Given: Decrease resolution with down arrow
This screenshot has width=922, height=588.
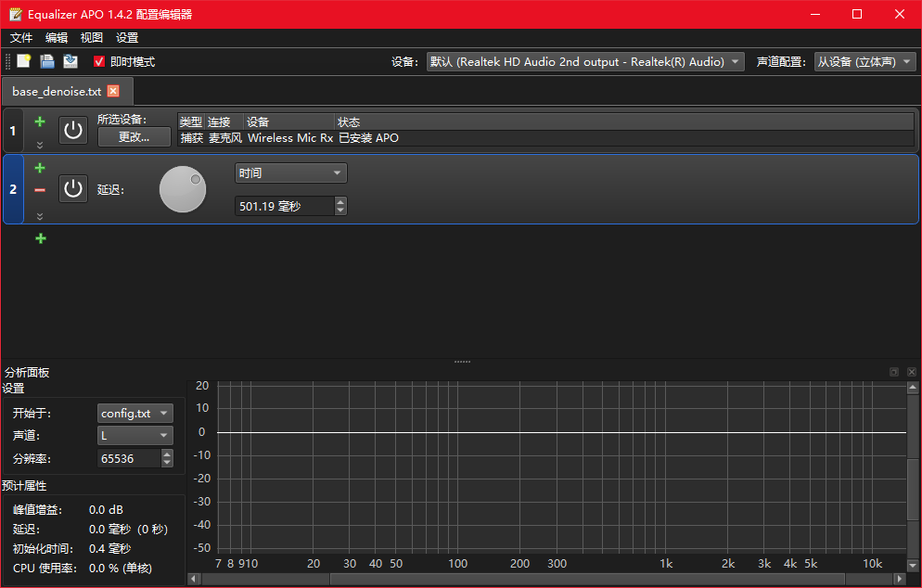Looking at the screenshot, I should [167, 463].
